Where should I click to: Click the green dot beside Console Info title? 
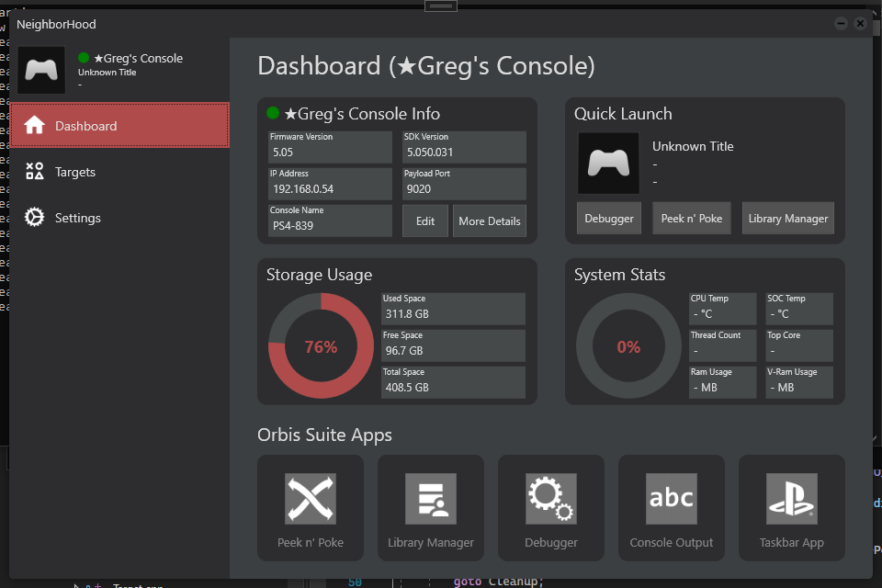[x=273, y=113]
